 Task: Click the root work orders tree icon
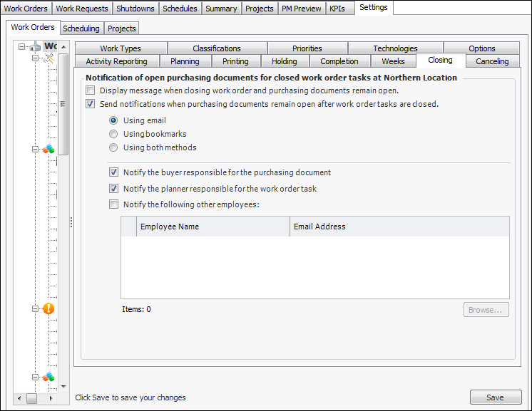[36, 46]
